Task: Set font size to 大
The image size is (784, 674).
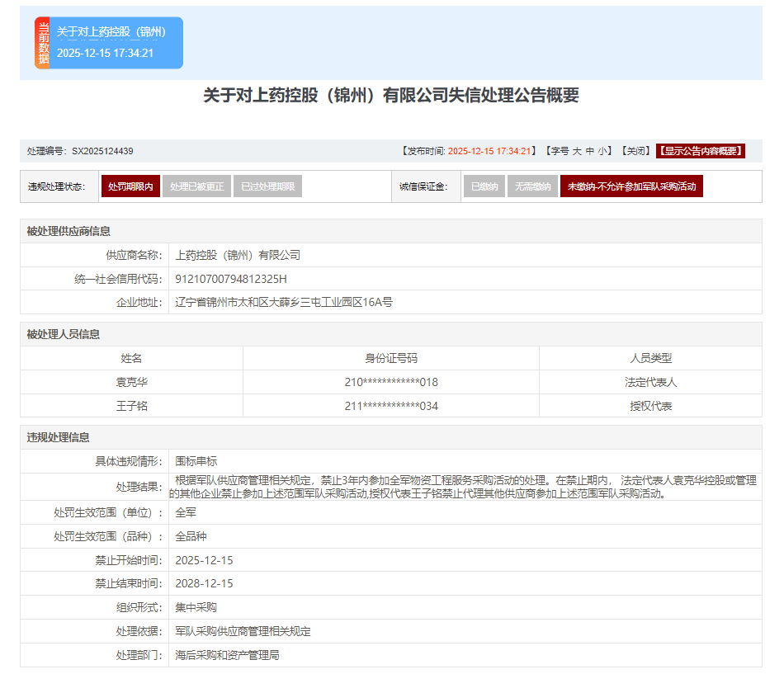Action: (578, 151)
